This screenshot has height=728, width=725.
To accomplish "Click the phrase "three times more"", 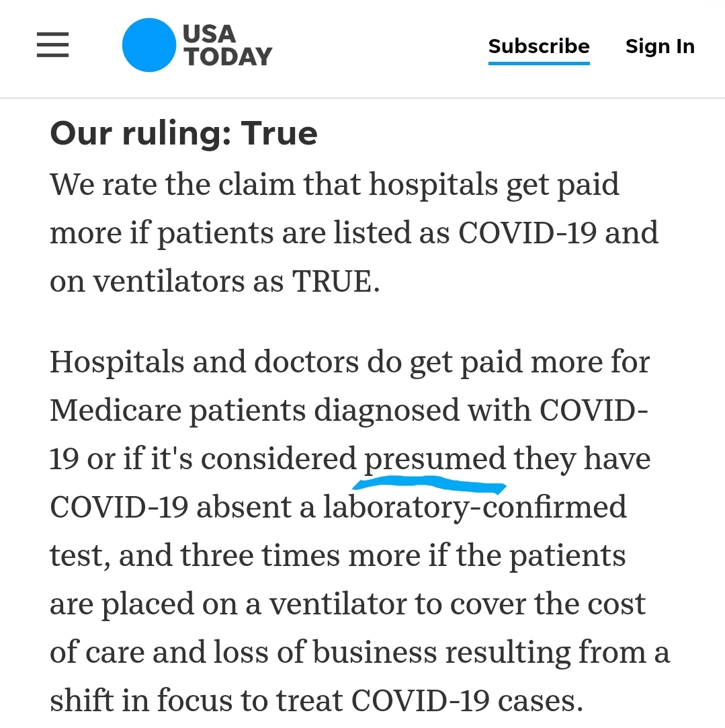I will pyautogui.click(x=300, y=555).
